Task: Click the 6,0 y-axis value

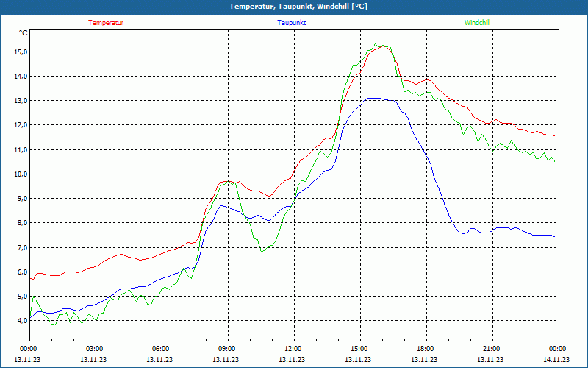Action: 22,272
